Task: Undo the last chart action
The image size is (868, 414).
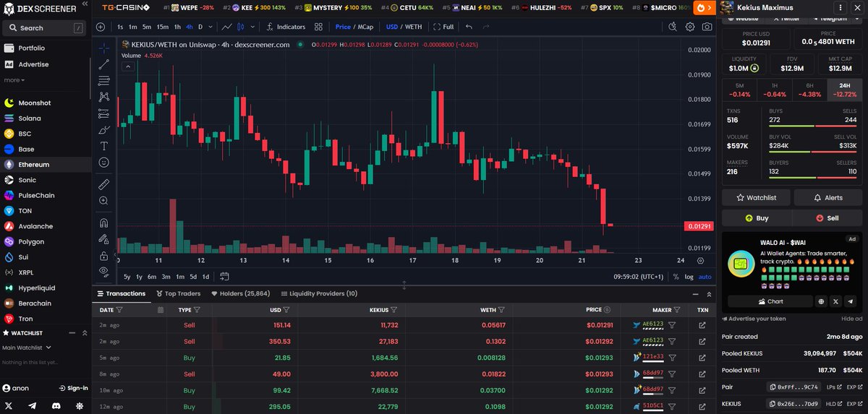Action: tap(469, 27)
